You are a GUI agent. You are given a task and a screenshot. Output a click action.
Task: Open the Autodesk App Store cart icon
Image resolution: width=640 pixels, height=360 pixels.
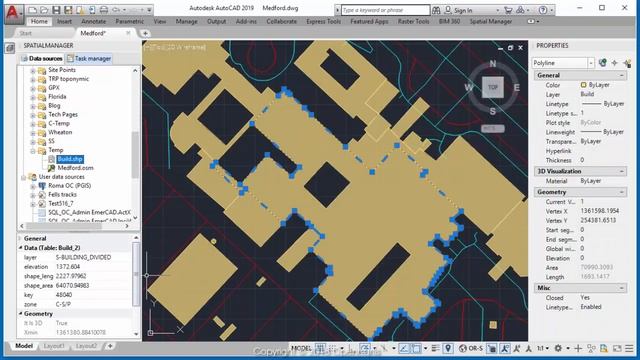pyautogui.click(x=508, y=10)
